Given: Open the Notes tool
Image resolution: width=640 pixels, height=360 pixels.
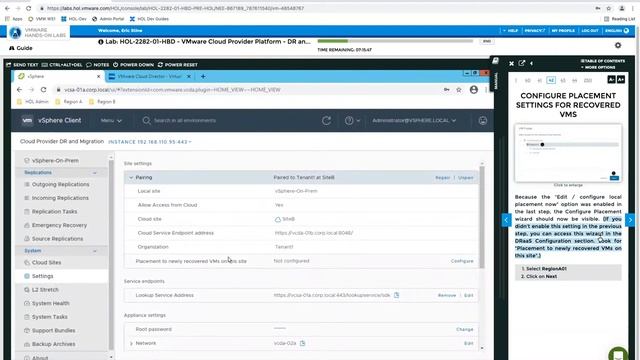Looking at the screenshot, I should (x=98, y=64).
